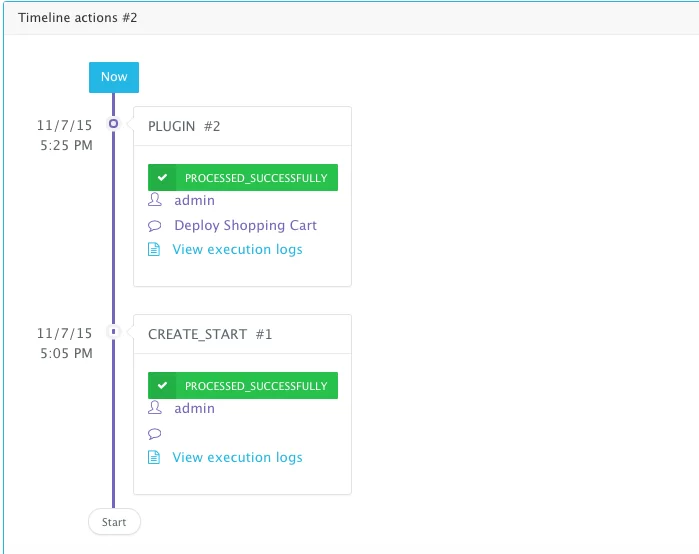Click the PLUGIN #2 card header
This screenshot has width=699, height=554.
(243, 126)
